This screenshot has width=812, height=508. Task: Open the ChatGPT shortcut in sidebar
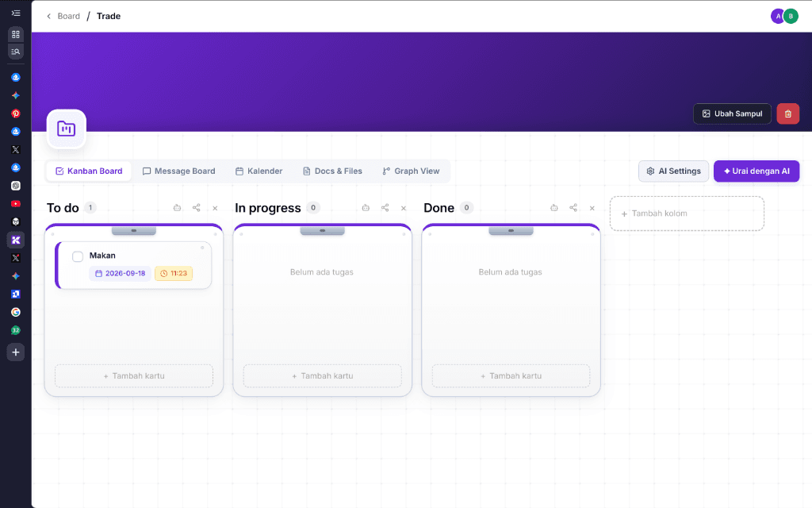pos(16,186)
